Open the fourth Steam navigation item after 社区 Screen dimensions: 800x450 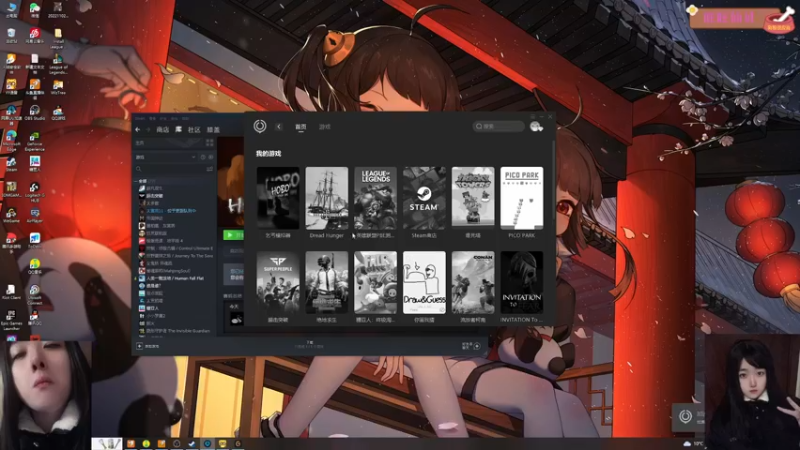(213, 130)
